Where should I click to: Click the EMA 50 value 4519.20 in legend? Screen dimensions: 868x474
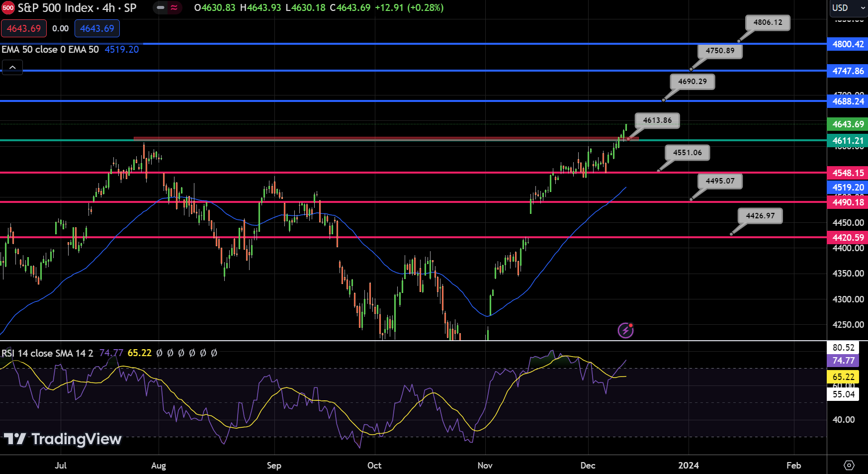click(121, 49)
